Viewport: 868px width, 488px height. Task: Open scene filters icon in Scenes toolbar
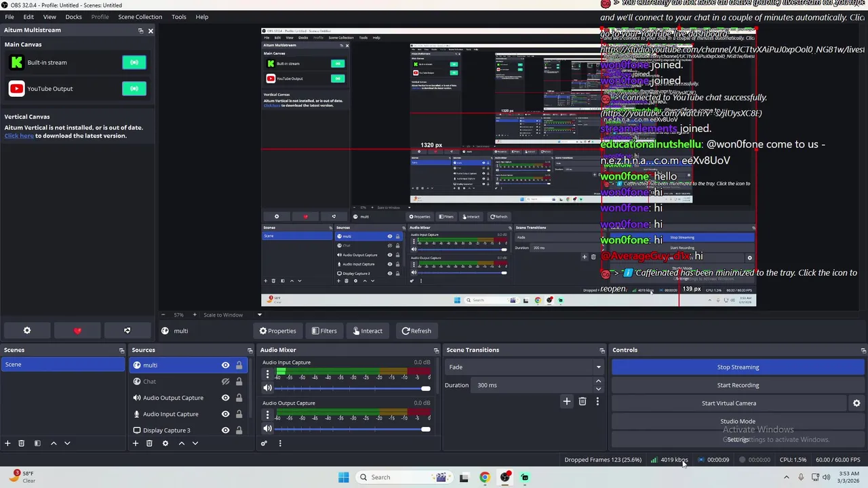tap(37, 443)
